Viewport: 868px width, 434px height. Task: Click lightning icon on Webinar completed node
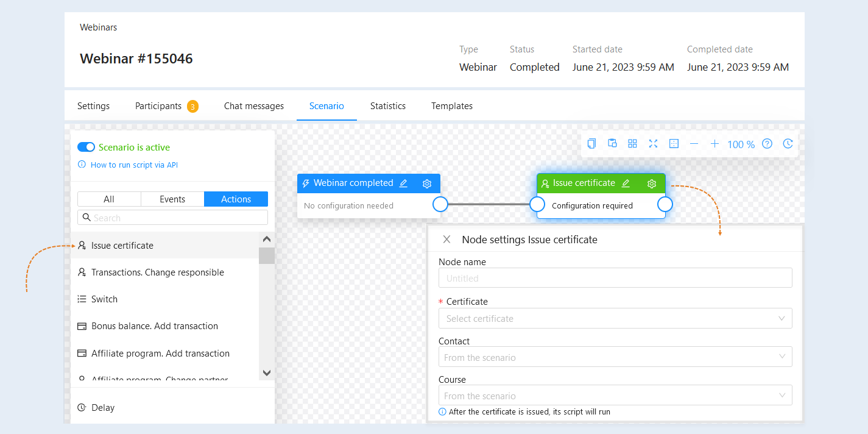click(x=306, y=183)
